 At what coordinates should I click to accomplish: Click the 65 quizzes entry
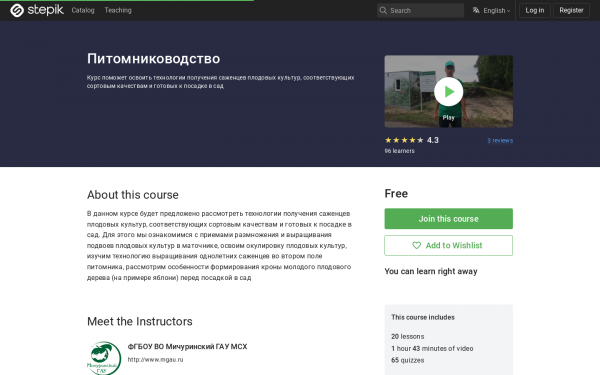pos(408,360)
